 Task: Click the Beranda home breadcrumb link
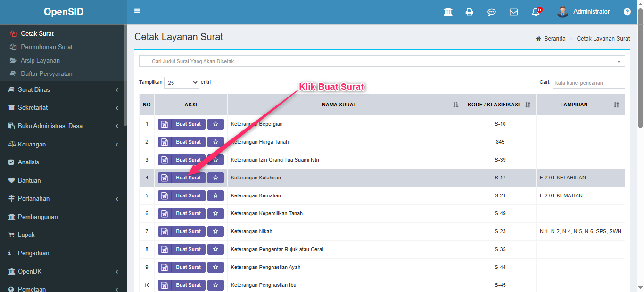click(x=554, y=39)
